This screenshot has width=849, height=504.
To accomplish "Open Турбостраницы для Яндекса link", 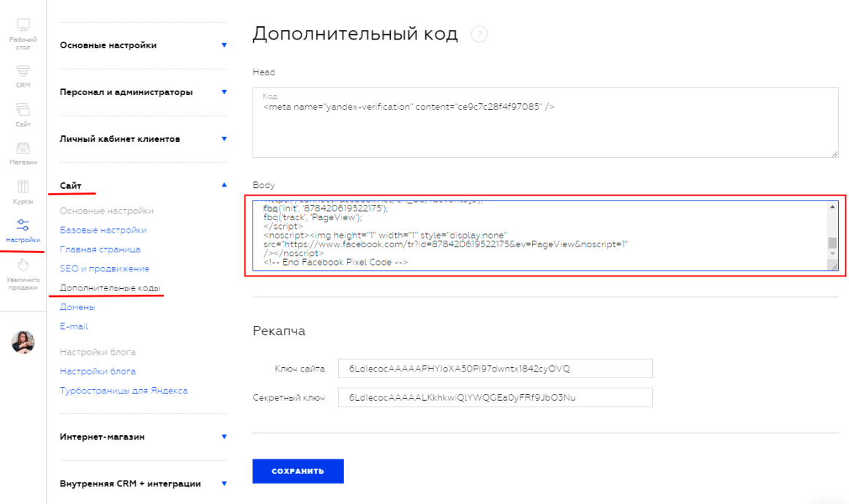I will [x=124, y=391].
